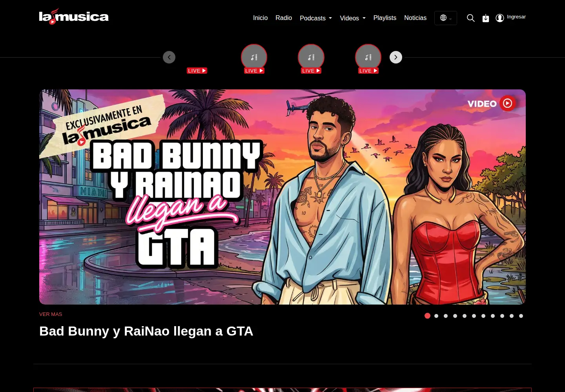Open the search magnifier icon
This screenshot has height=392, width=565.
471,18
